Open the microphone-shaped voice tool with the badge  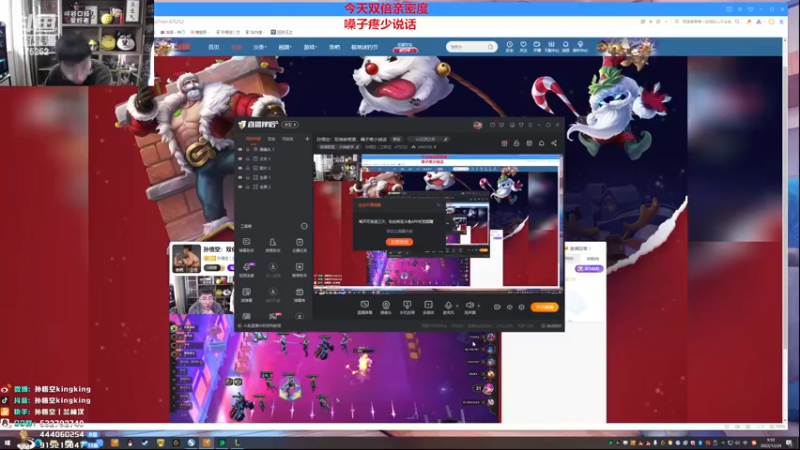click(x=246, y=269)
